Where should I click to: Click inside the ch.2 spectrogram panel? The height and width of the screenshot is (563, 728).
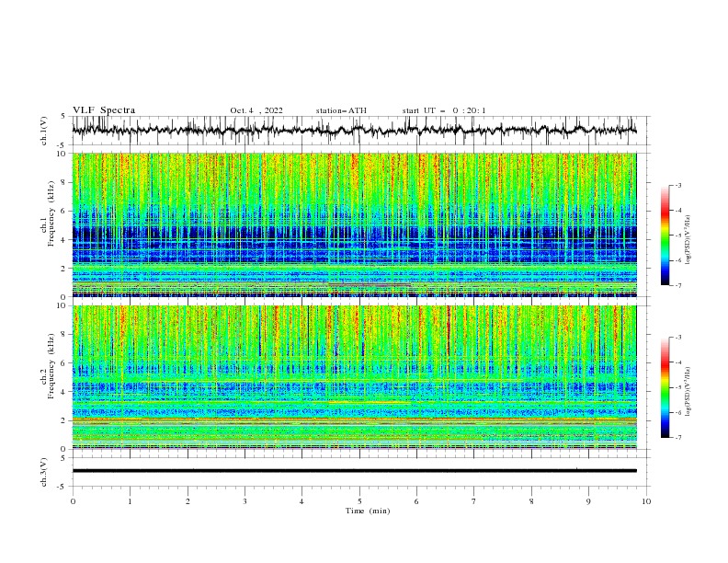coord(355,377)
